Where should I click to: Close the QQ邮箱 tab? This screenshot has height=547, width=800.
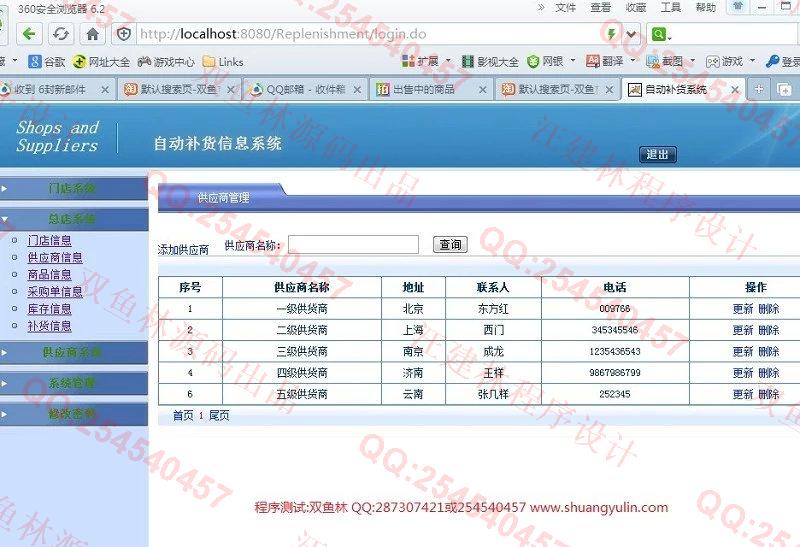coord(357,90)
